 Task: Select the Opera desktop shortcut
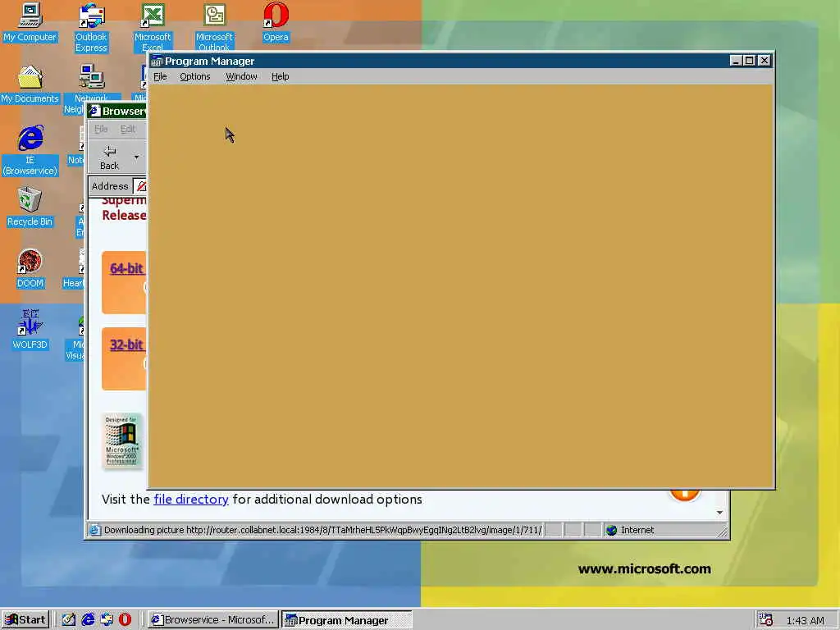(276, 22)
